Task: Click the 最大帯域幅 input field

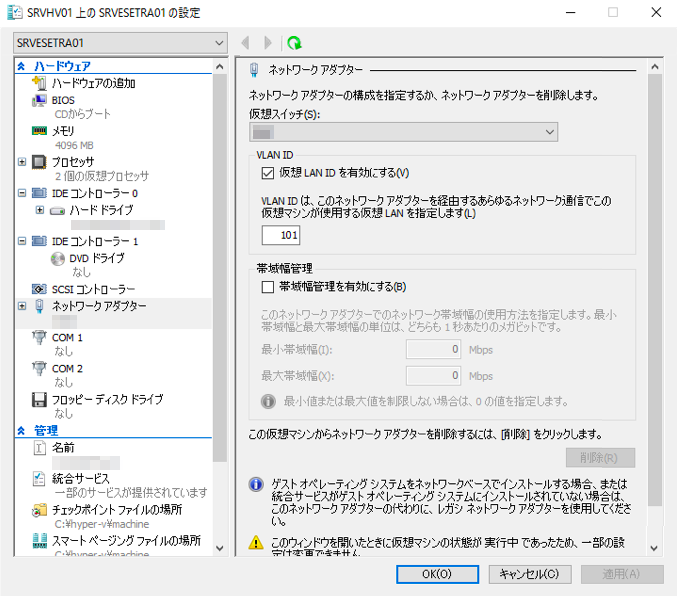Action: click(433, 376)
